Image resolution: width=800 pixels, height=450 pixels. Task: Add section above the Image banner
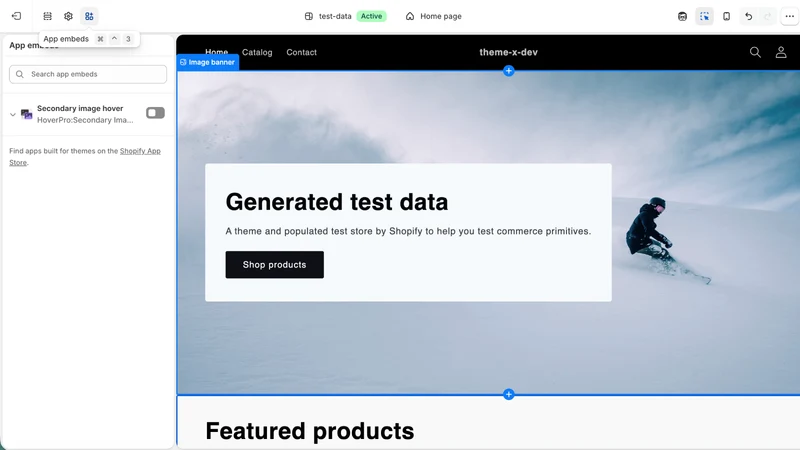click(x=509, y=71)
